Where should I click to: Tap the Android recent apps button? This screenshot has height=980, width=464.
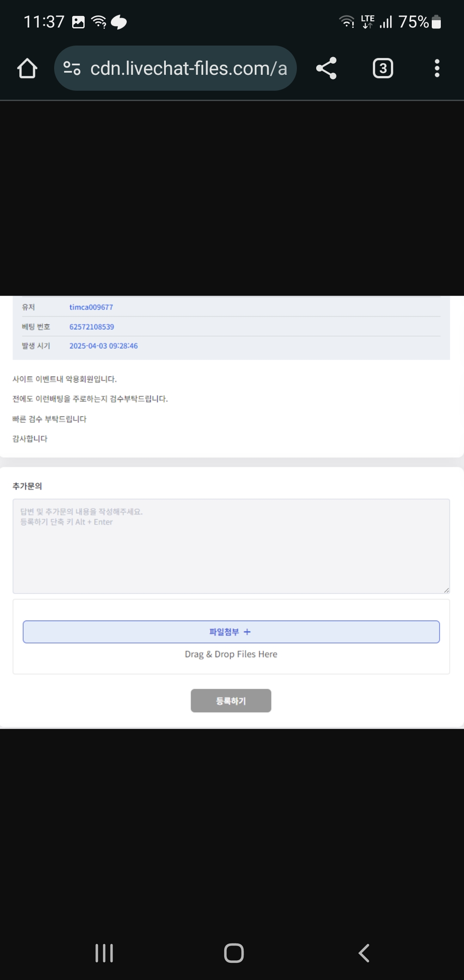[104, 953]
